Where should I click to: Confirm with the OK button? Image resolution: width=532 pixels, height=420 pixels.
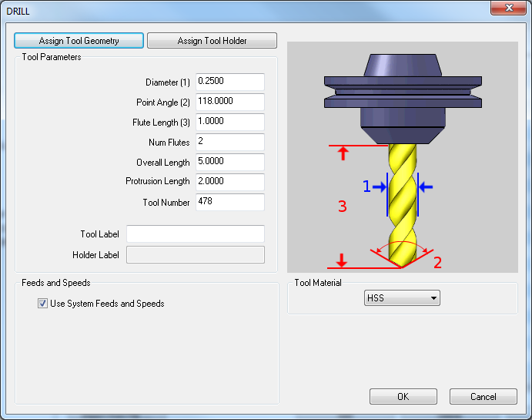(x=403, y=397)
